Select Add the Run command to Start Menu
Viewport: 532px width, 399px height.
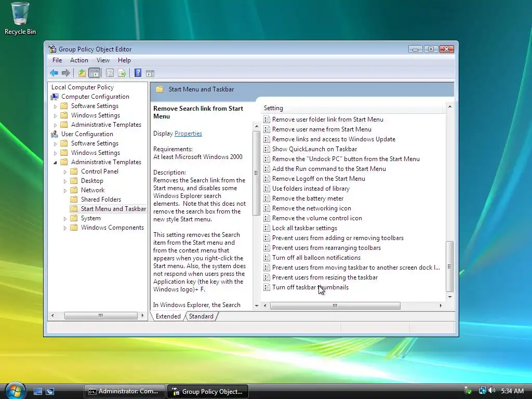(x=329, y=169)
